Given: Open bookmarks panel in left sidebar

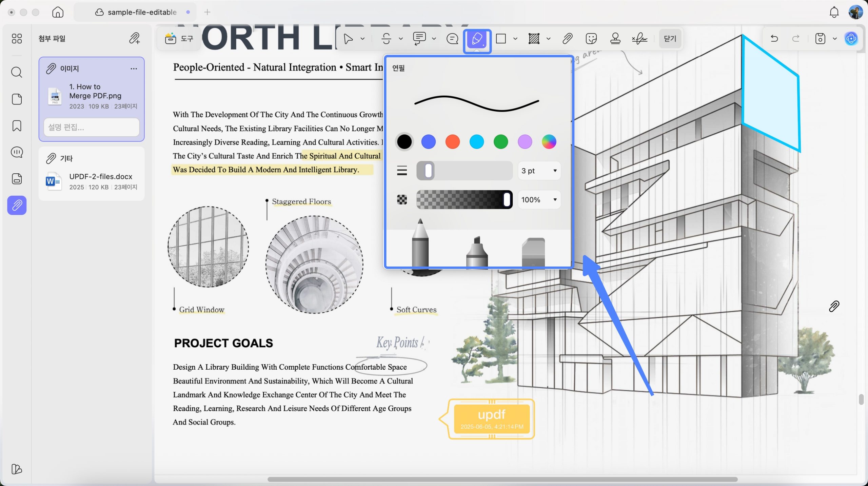Looking at the screenshot, I should (17, 126).
